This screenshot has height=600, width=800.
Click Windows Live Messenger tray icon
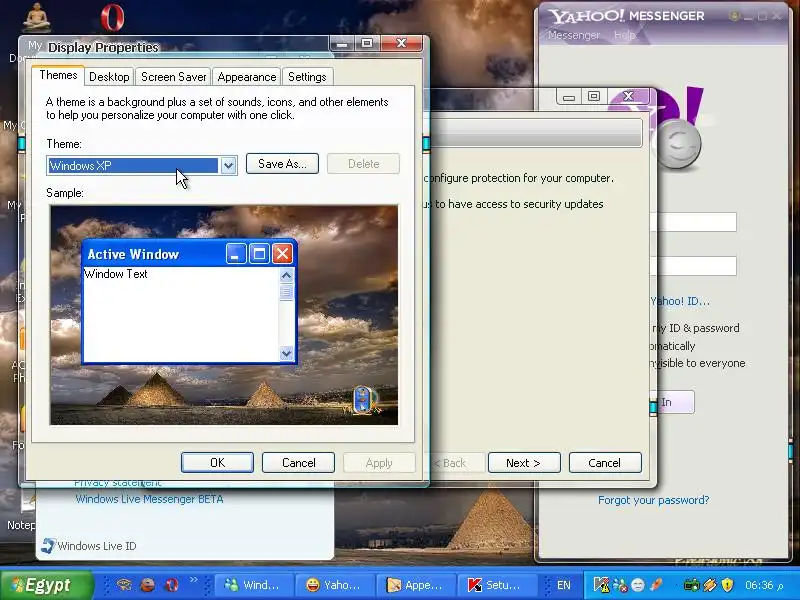click(x=620, y=585)
